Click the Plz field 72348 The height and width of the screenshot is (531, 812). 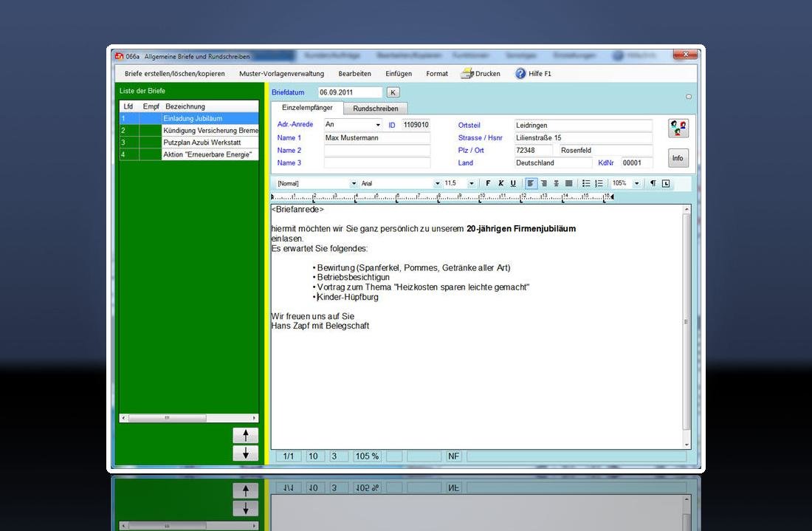click(534, 150)
